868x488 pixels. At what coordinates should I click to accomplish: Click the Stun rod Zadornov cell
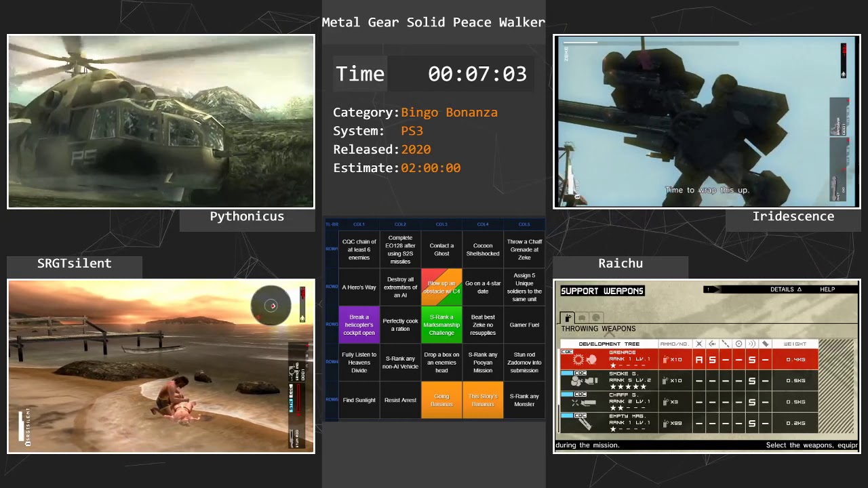point(524,363)
